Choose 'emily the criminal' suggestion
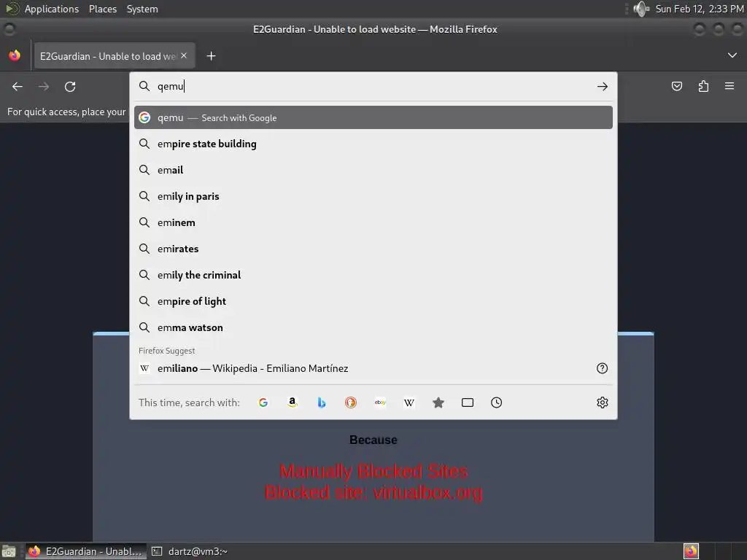This screenshot has height=560, width=747. tap(373, 275)
